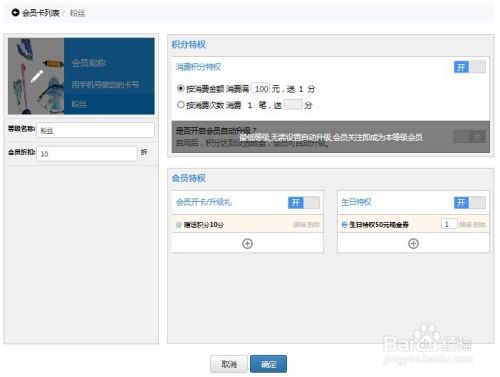The image size is (500, 377).
Task: Click the 会员折扣 input field
Action: point(87,154)
